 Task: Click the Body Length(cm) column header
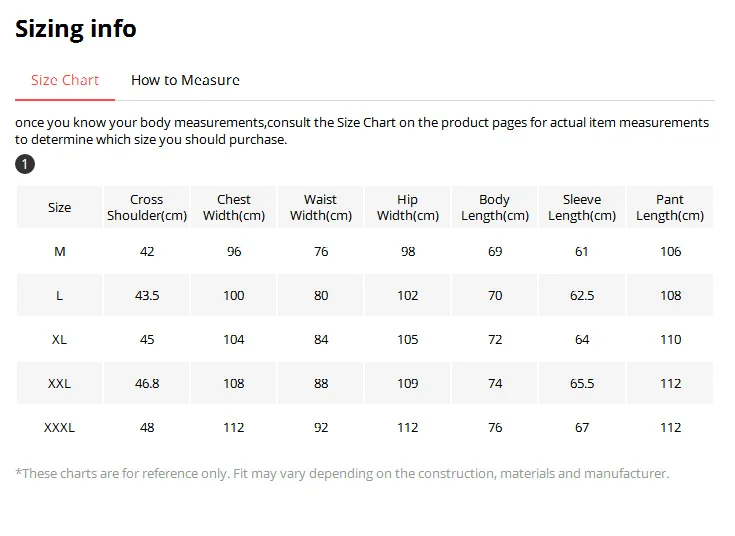pyautogui.click(x=495, y=207)
